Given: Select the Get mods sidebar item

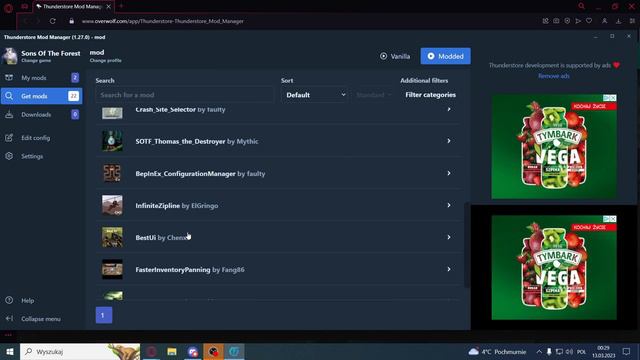Looking at the screenshot, I should point(41,96).
